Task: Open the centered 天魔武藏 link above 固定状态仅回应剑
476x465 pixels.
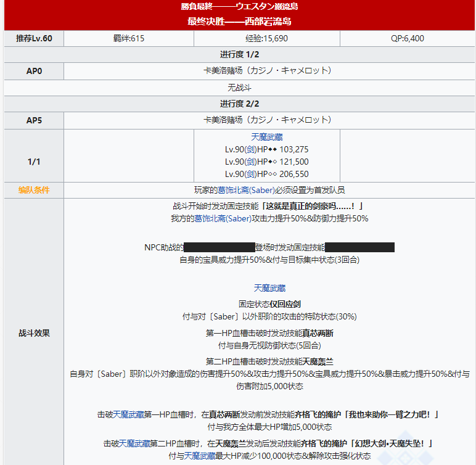Action: coord(269,288)
